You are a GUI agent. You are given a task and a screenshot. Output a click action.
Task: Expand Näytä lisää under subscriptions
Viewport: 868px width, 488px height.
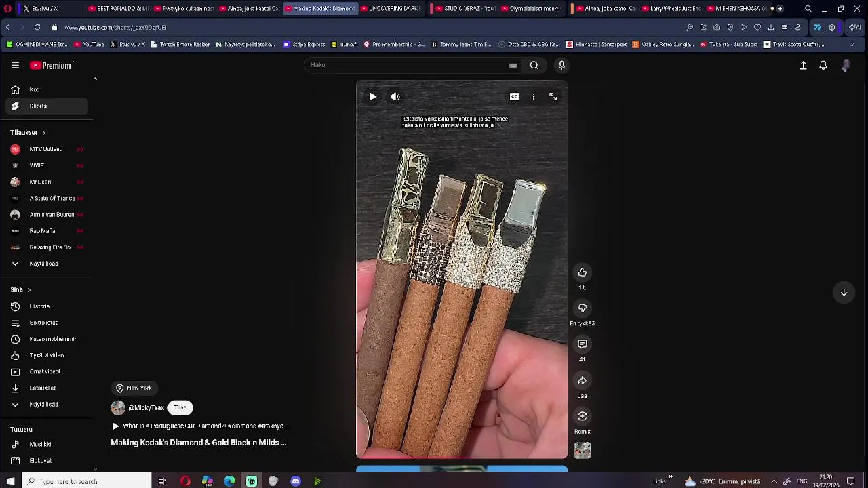(47, 264)
